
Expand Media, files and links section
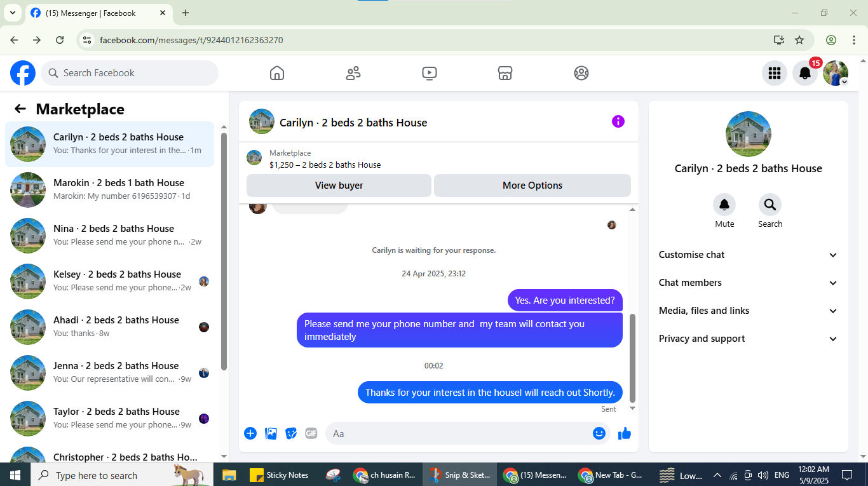click(749, 311)
